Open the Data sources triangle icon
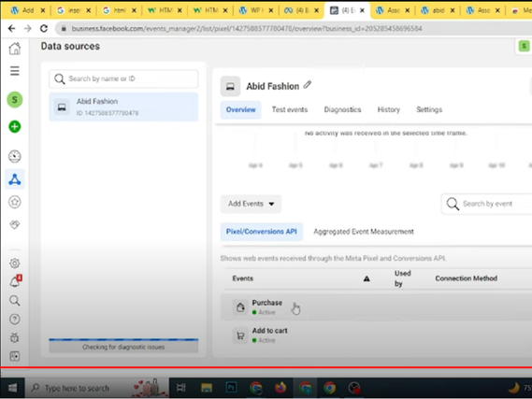532x399 pixels. coord(15,179)
